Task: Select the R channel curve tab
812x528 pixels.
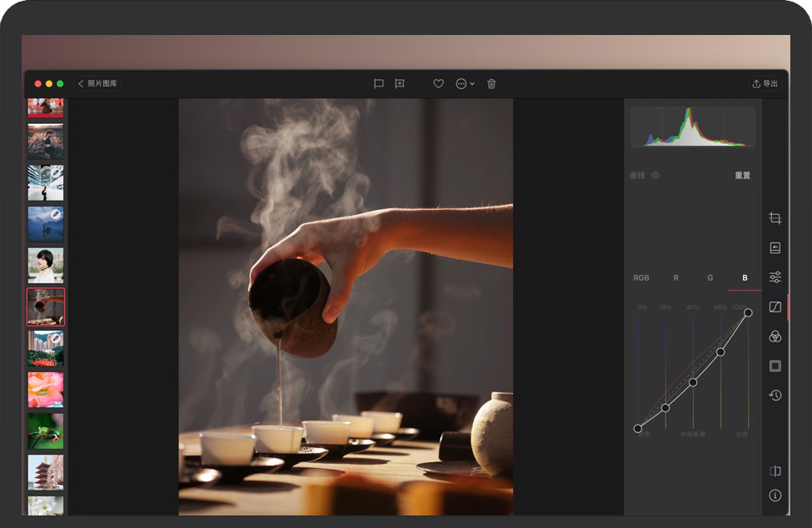Action: click(675, 278)
